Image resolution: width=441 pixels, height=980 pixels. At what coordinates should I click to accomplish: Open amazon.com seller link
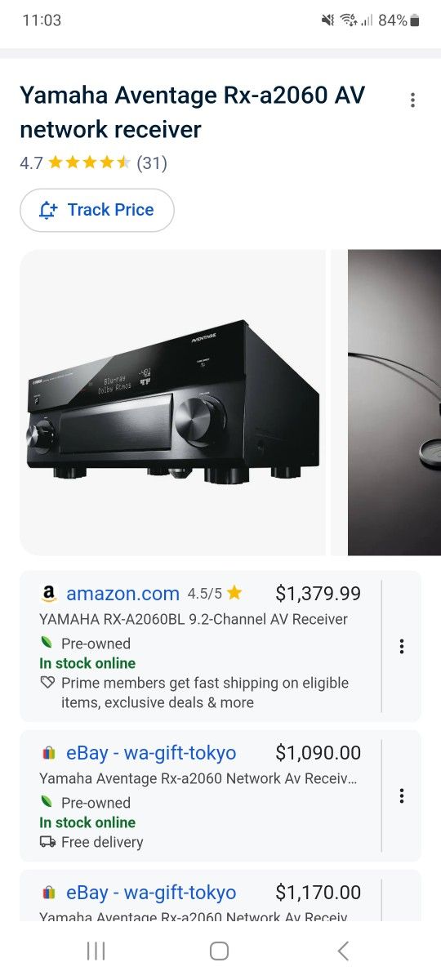(122, 594)
